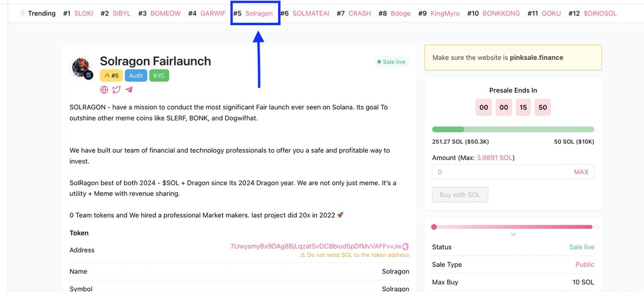This screenshot has width=644, height=292.
Task: Open trending token Solragon
Action: pos(259,13)
